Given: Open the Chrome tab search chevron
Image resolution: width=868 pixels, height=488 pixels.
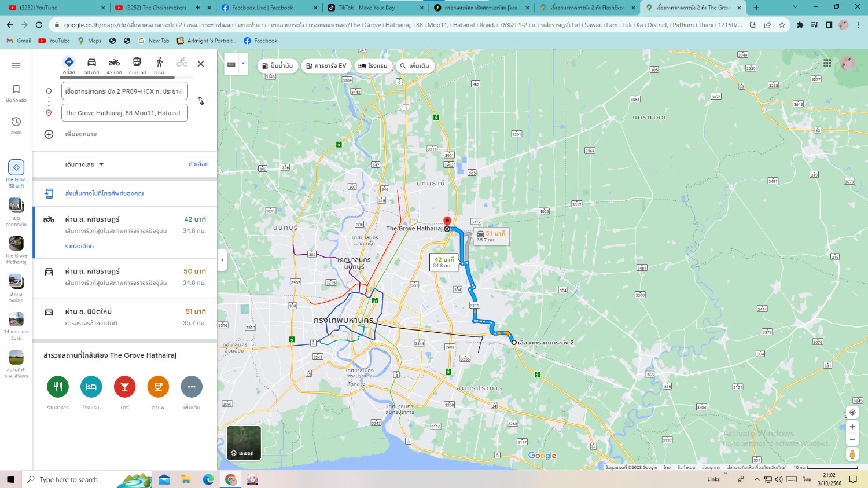Looking at the screenshot, I should 795,7.
